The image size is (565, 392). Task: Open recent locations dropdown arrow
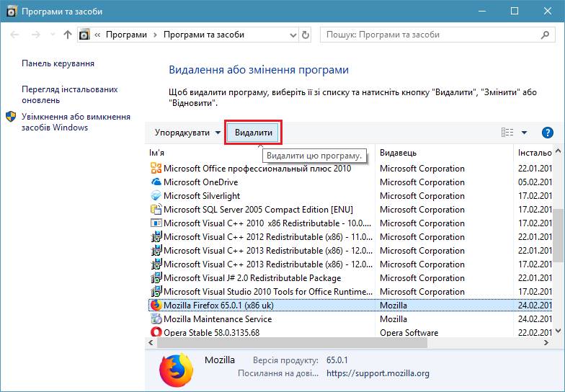53,35
